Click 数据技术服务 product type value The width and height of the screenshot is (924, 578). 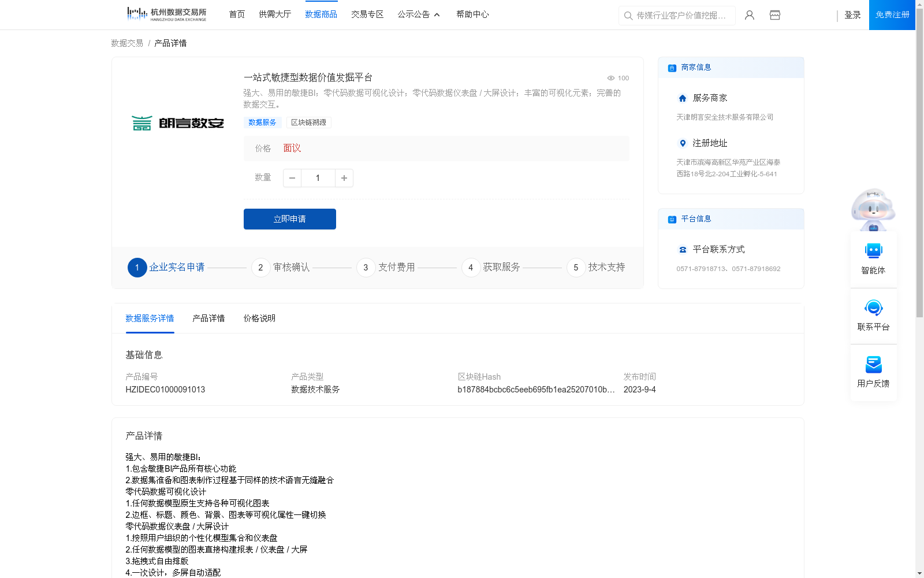pos(315,390)
